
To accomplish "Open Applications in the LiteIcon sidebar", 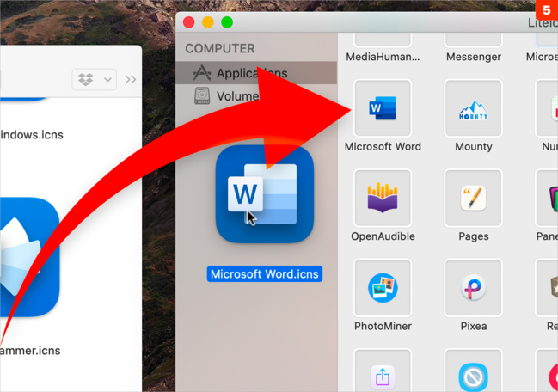I will 256,73.
